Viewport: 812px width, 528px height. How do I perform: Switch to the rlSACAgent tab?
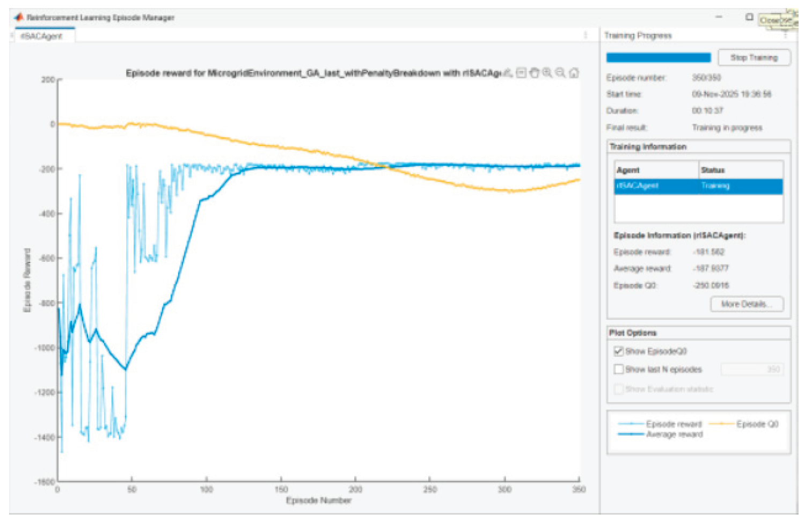pos(41,36)
